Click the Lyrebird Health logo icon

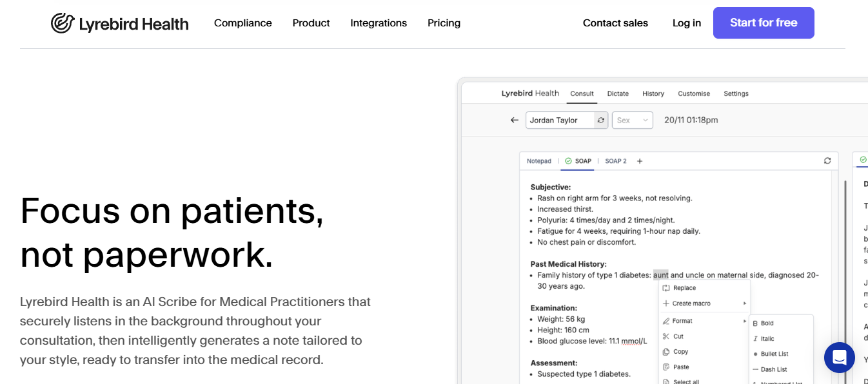coord(63,23)
